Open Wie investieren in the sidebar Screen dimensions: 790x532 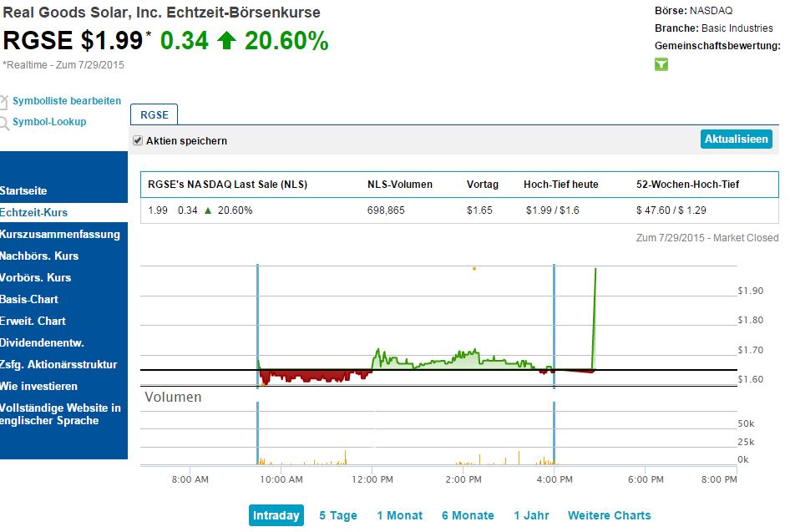[x=38, y=387]
